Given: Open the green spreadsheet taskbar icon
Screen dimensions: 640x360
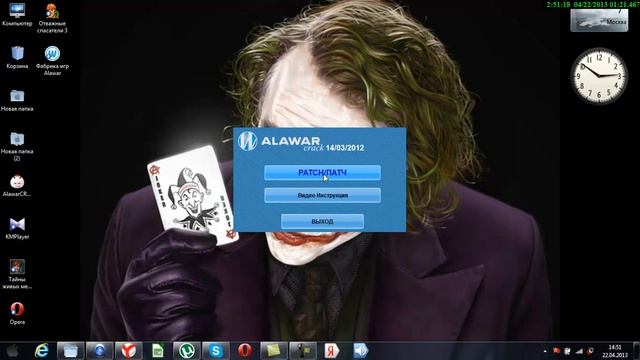Looking at the screenshot, I should coord(158,351).
